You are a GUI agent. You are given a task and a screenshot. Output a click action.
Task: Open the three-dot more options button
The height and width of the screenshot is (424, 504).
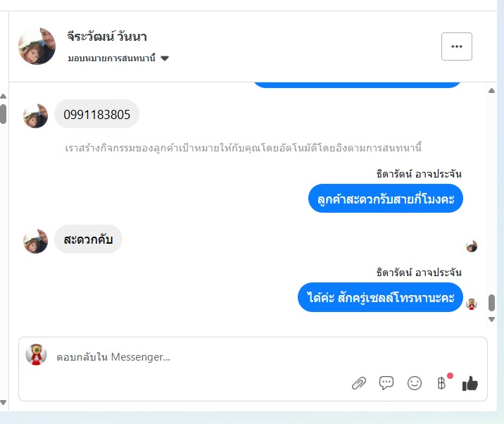pyautogui.click(x=456, y=46)
